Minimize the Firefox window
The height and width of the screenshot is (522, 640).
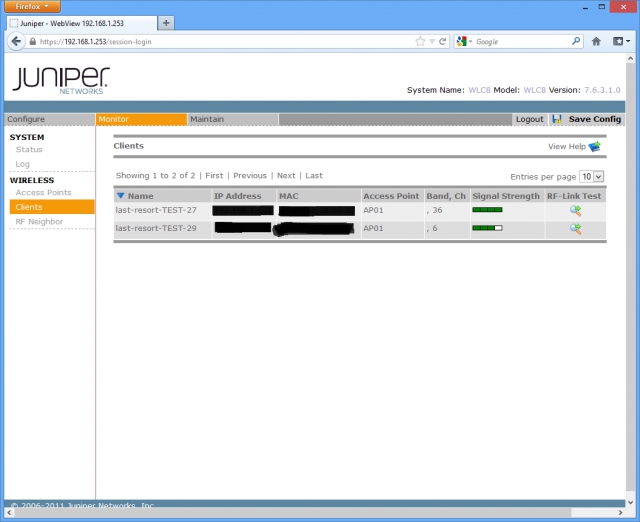[585, 7]
